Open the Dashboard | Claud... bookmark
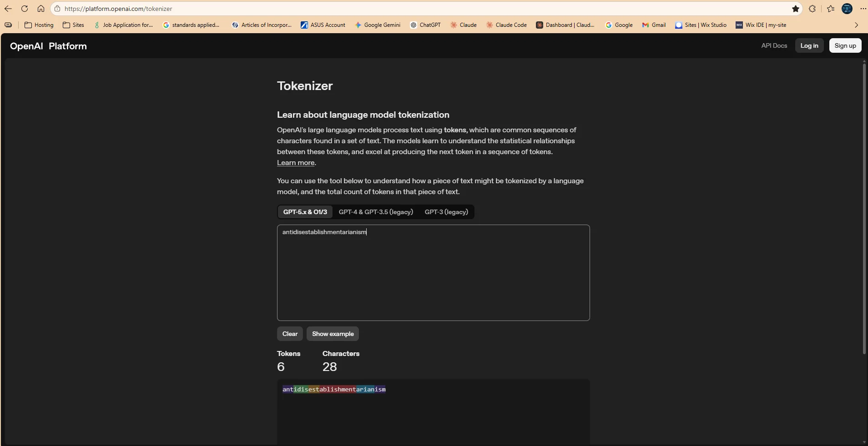 tap(565, 25)
